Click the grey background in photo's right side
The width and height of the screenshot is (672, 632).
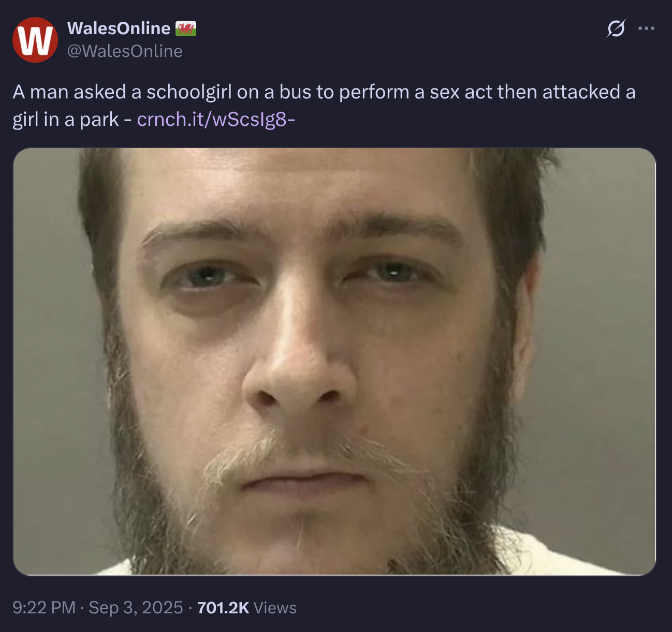point(601,311)
